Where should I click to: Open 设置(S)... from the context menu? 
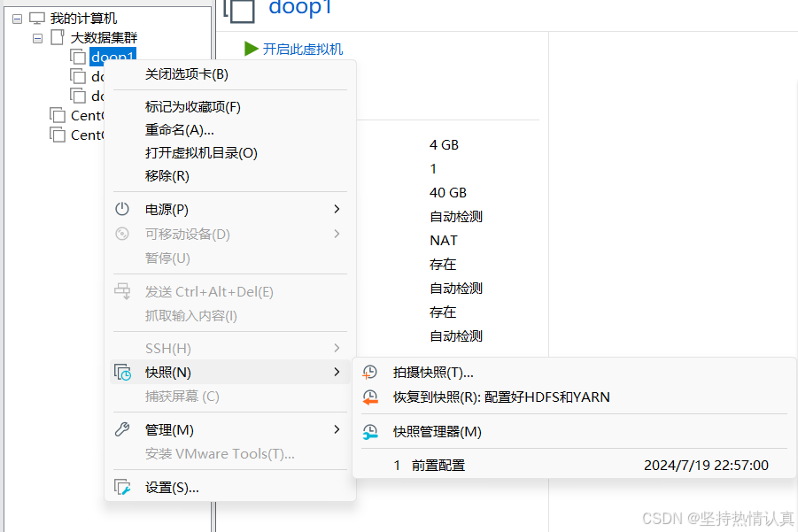click(230, 487)
